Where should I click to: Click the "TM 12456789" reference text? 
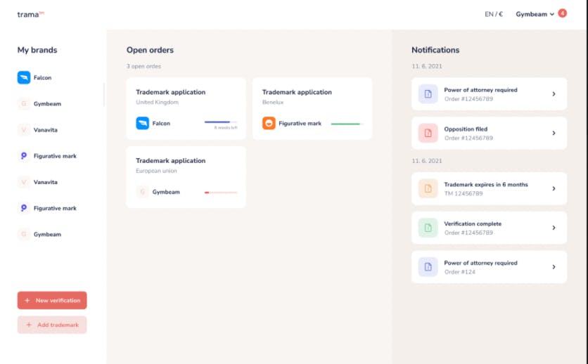click(x=463, y=194)
